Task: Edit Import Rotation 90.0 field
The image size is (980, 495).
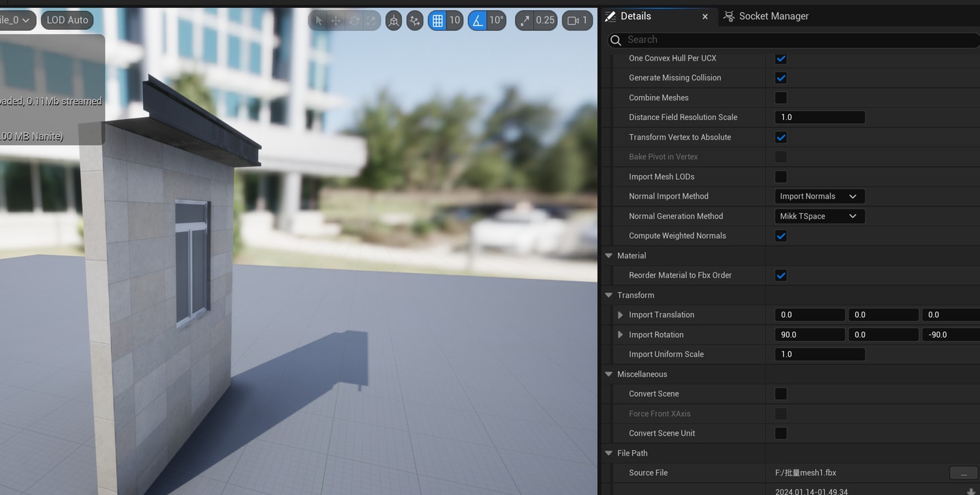Action: click(810, 334)
